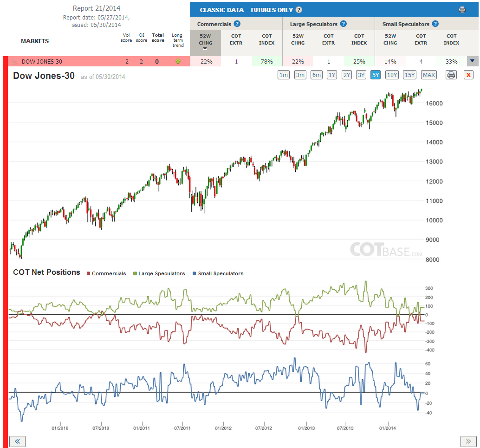The image size is (480, 448).
Task: Click the Total score column header
Action: (158, 37)
